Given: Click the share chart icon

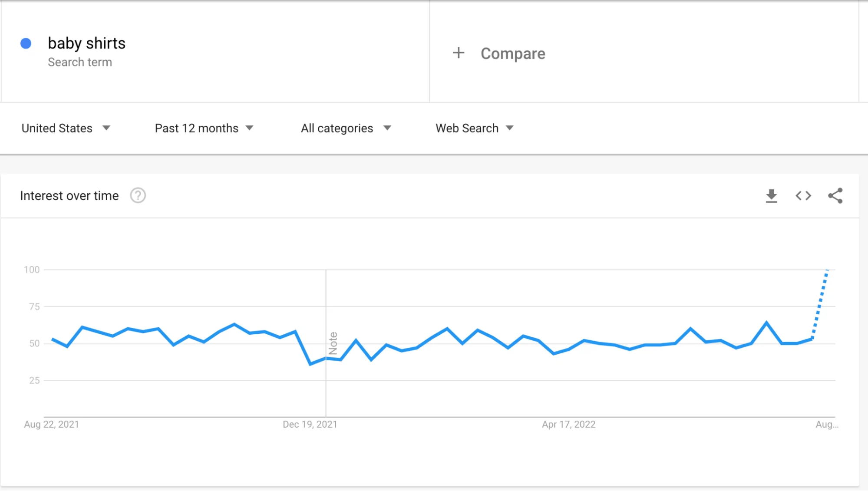Looking at the screenshot, I should click(x=835, y=196).
